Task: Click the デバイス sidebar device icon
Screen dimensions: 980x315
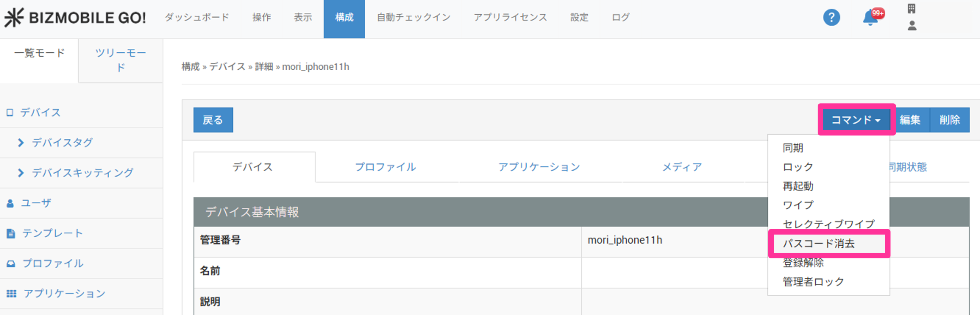Action: (10, 113)
